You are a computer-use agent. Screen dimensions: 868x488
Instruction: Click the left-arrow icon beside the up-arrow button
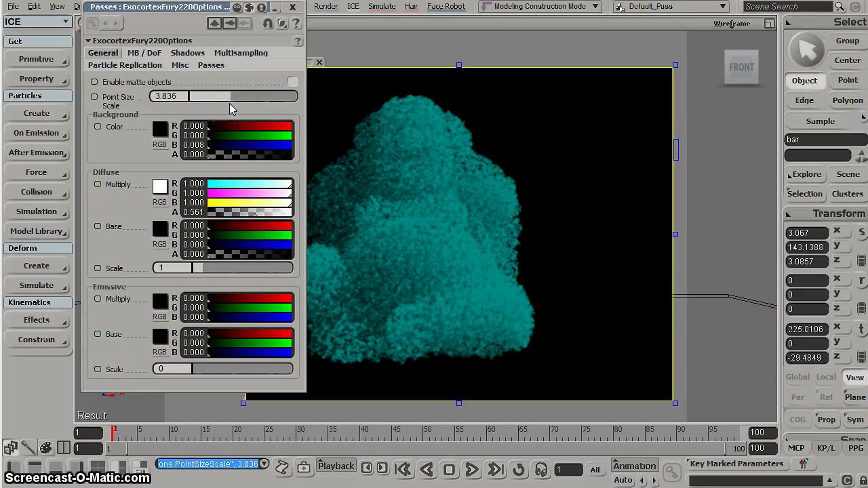tap(229, 23)
